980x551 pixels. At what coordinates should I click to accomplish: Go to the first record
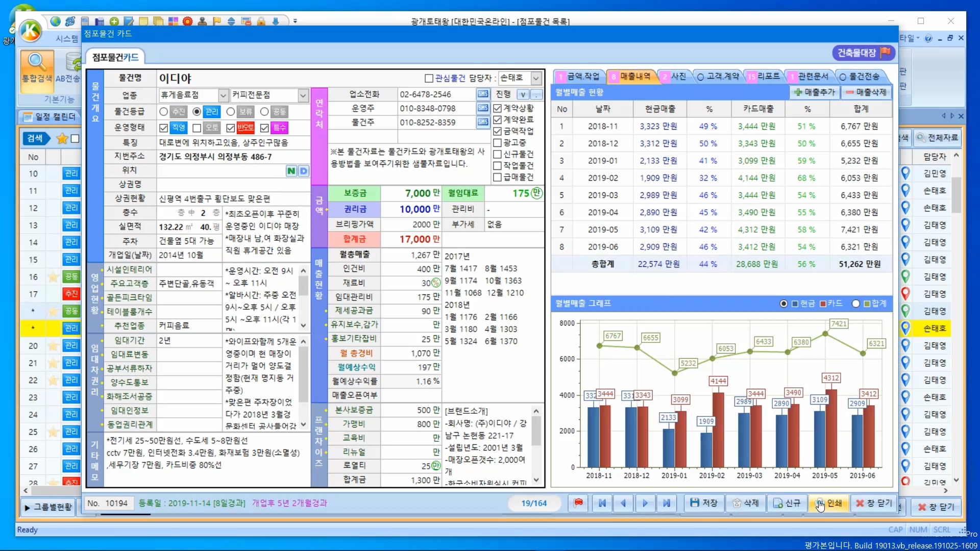[602, 503]
